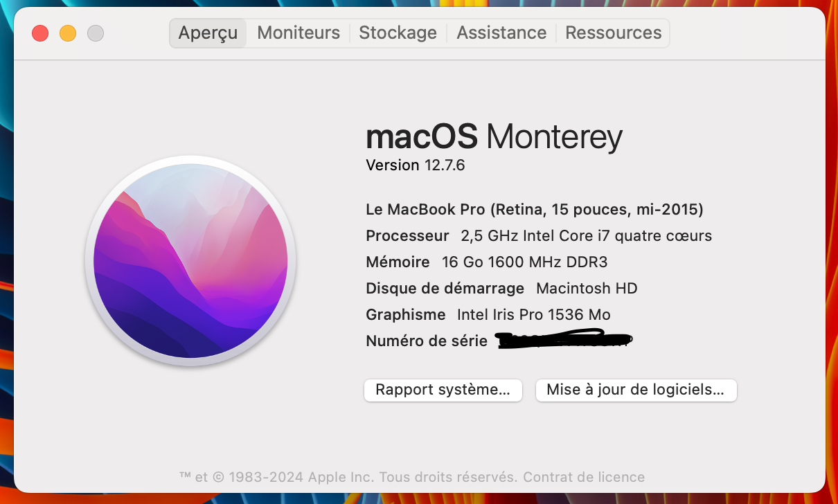
Task: Click the Graphisme Intel Iris Pro line
Action: 488,315
